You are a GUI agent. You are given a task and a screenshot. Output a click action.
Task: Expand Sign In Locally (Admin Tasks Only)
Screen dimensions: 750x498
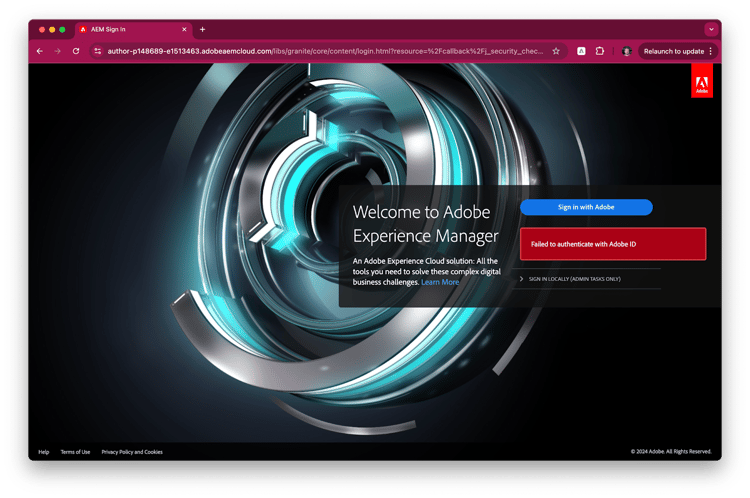click(570, 279)
